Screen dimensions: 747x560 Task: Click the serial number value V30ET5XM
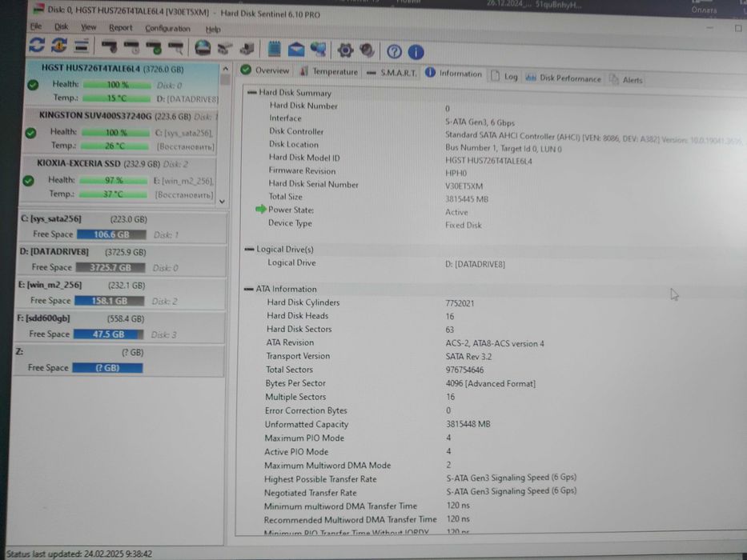[x=464, y=186]
